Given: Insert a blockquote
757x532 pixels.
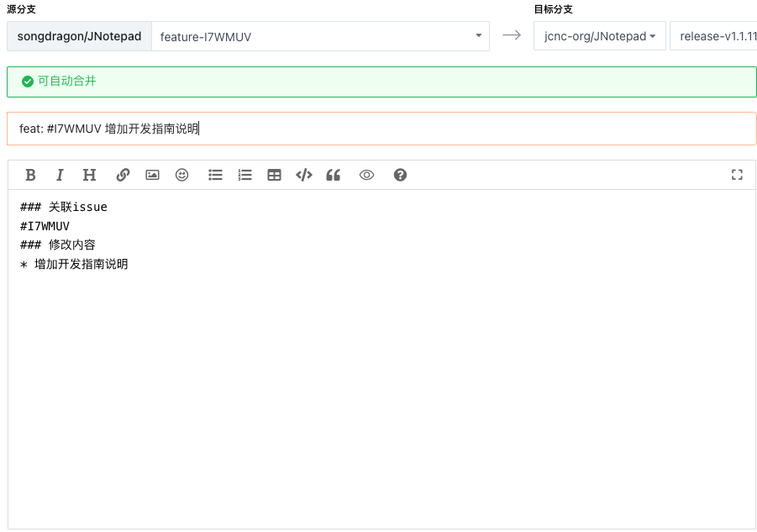Looking at the screenshot, I should click(333, 175).
